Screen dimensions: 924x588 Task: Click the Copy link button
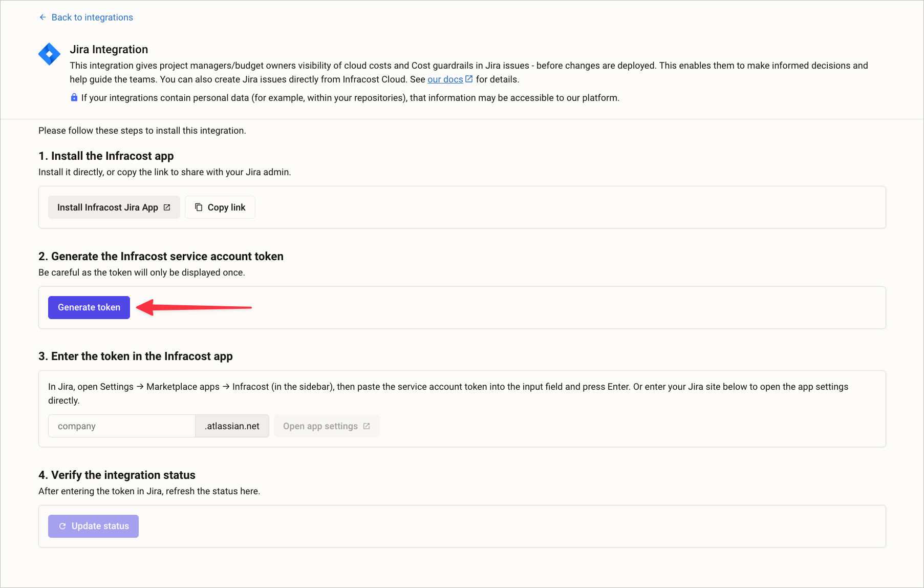(220, 207)
